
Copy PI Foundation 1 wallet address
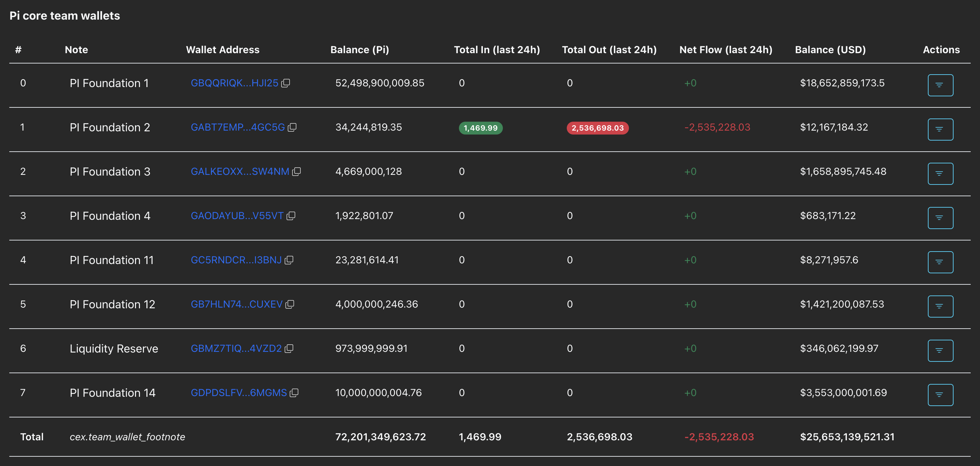[x=286, y=83]
